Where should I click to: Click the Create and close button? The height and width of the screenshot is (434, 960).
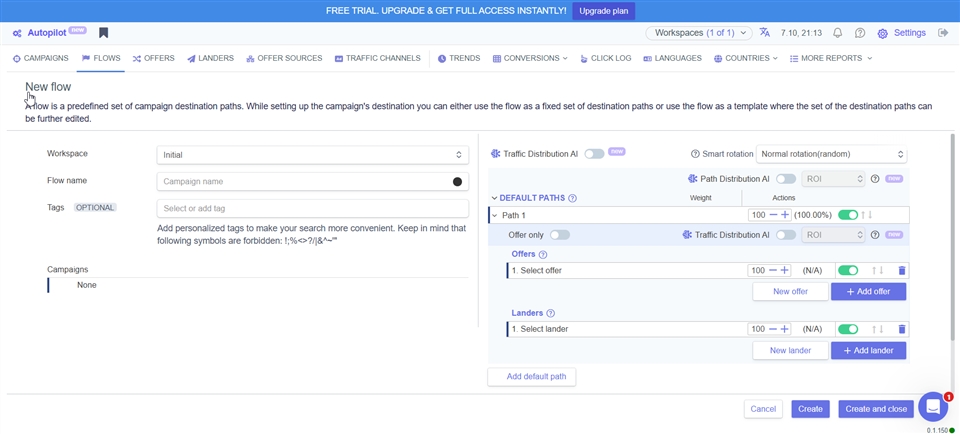tap(875, 409)
